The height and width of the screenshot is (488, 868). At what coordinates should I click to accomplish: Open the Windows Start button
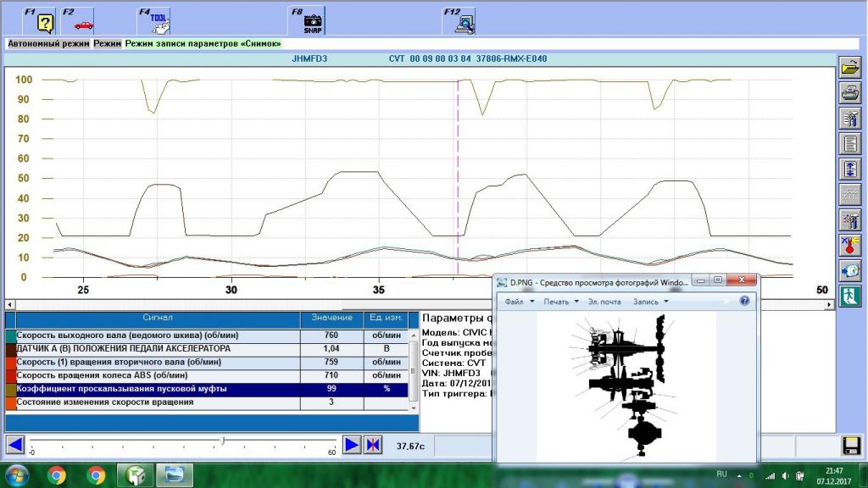[x=15, y=475]
